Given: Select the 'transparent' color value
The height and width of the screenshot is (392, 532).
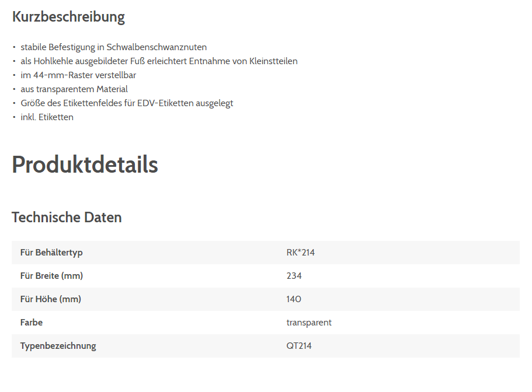Looking at the screenshot, I should (309, 323).
